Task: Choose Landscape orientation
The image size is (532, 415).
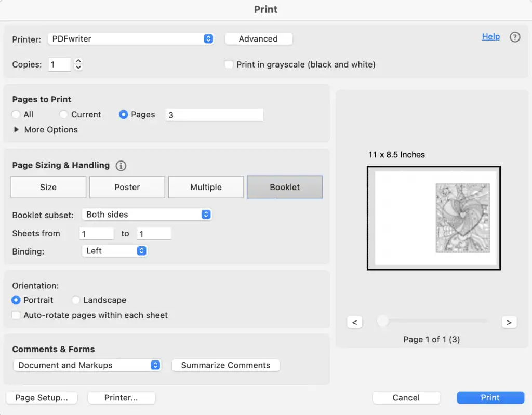Action: tap(76, 300)
